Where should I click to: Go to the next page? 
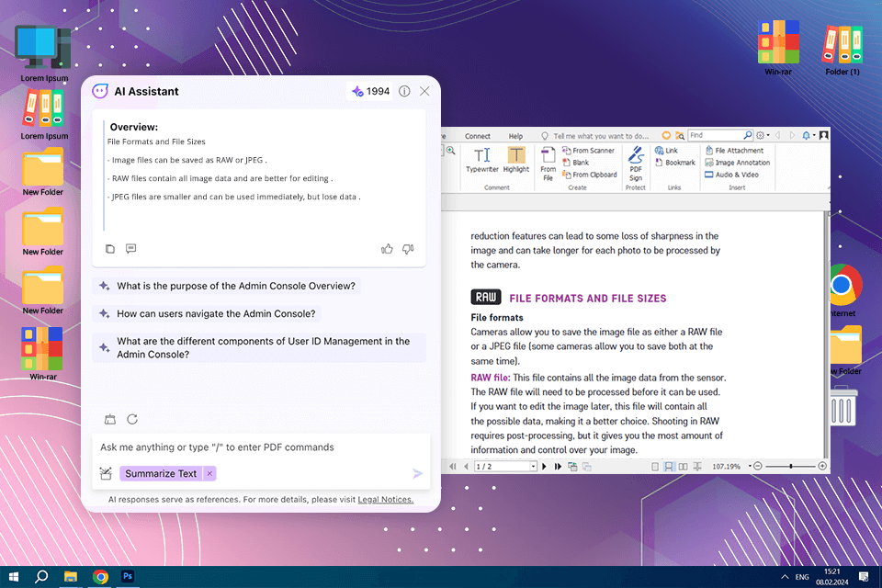[x=544, y=467]
